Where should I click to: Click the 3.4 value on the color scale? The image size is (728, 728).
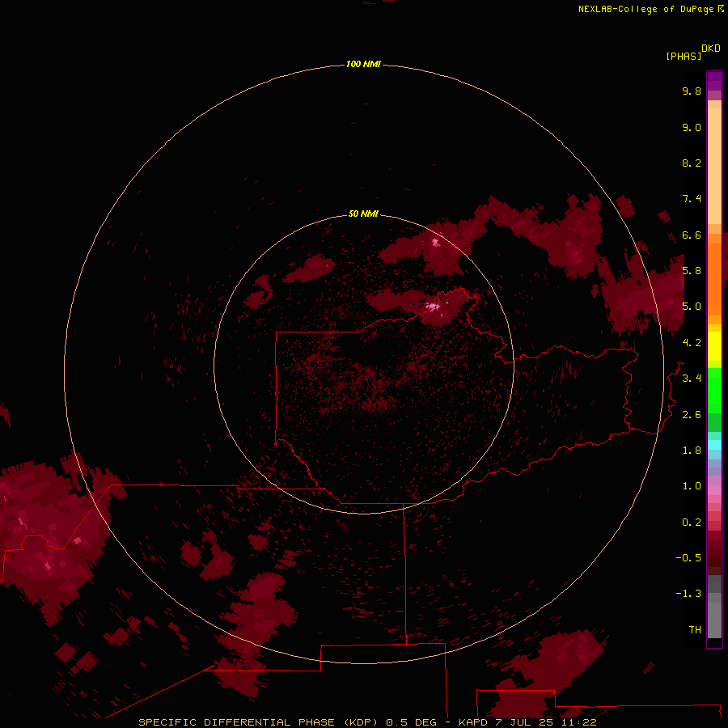[x=692, y=379]
